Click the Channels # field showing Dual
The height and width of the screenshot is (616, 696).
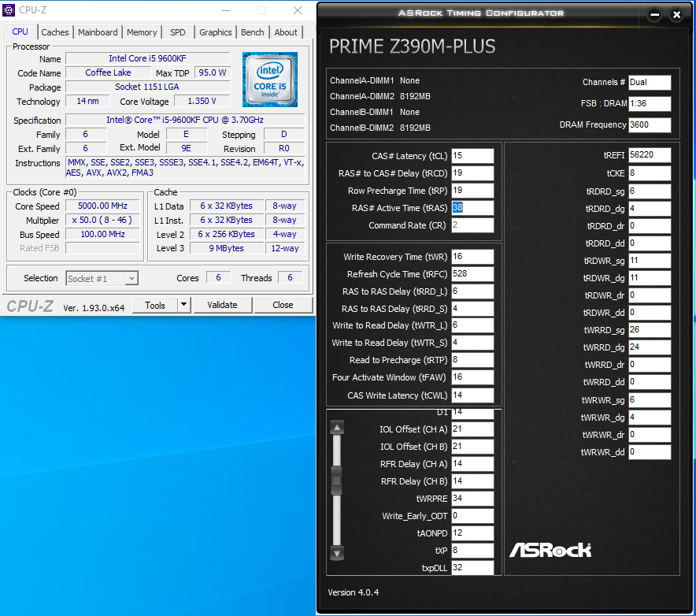point(650,83)
